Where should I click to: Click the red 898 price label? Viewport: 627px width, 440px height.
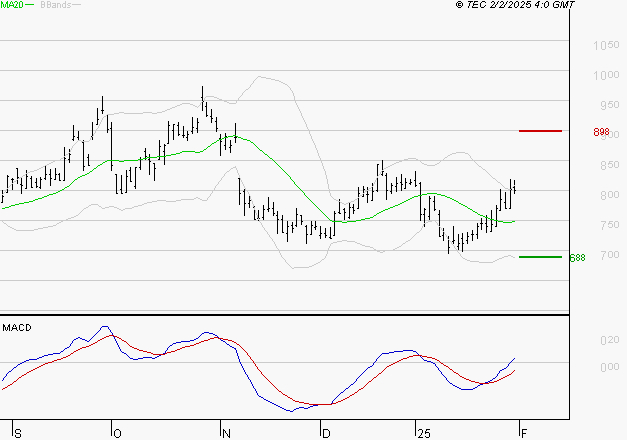601,132
